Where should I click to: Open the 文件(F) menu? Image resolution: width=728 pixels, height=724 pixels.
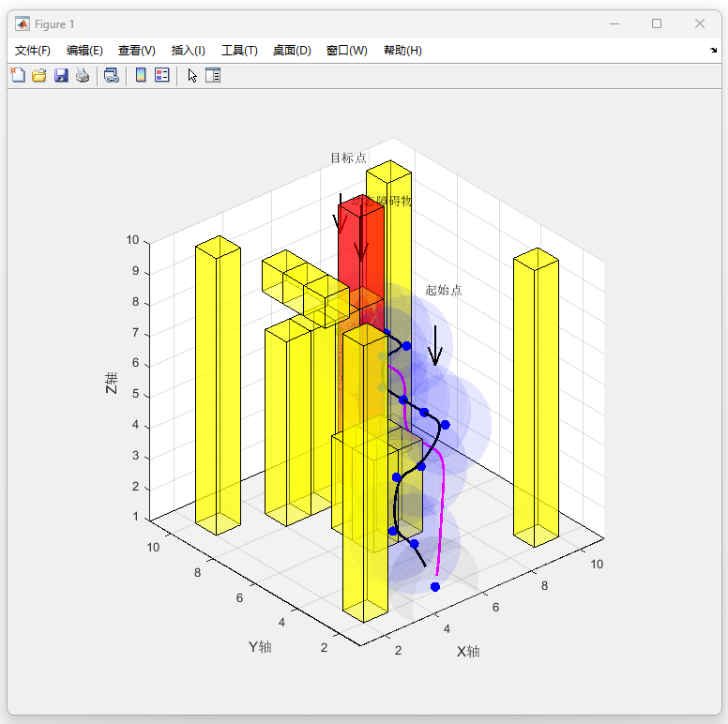32,50
